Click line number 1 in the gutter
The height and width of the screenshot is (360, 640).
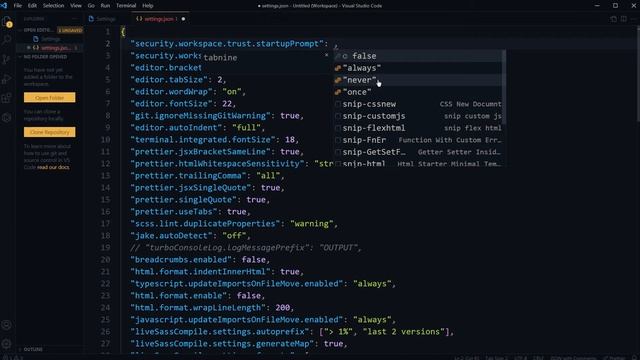point(108,32)
